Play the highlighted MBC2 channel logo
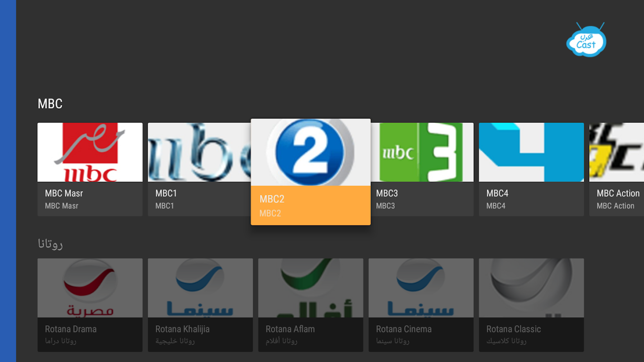Viewport: 644px width, 362px height. [x=311, y=152]
